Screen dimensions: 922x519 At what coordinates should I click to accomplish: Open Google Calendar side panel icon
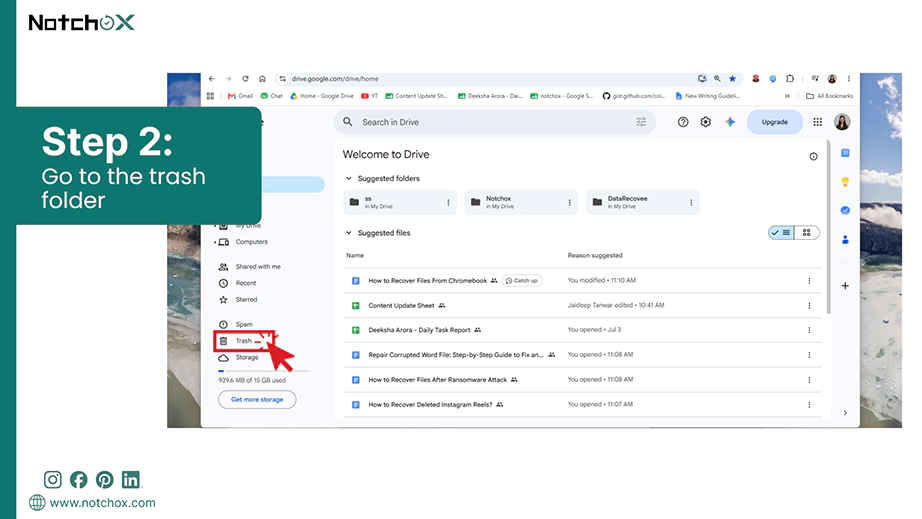pyautogui.click(x=845, y=153)
